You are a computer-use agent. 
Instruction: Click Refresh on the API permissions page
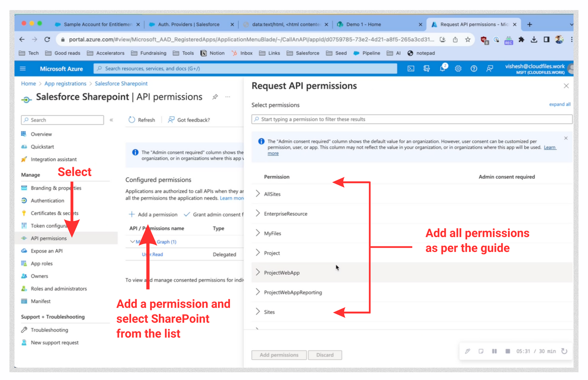click(142, 120)
